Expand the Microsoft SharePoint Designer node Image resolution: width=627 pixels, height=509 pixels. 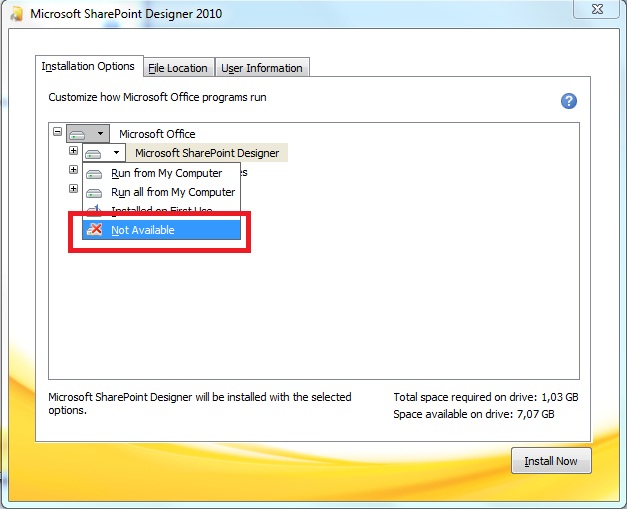click(x=73, y=150)
